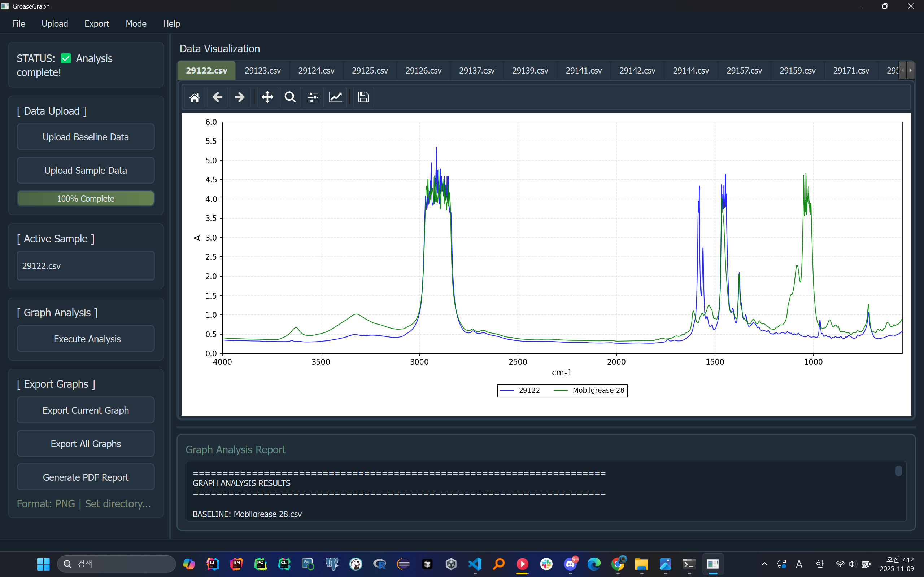This screenshot has width=924, height=577.
Task: Click Generate PDF Report button
Action: [86, 477]
